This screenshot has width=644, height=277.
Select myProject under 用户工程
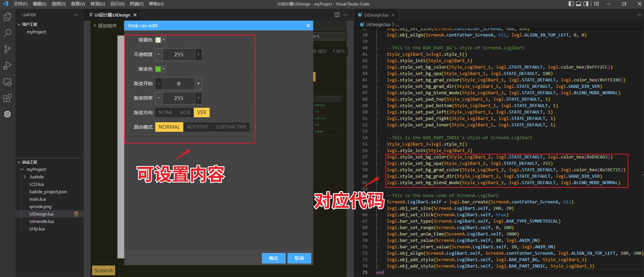36,32
